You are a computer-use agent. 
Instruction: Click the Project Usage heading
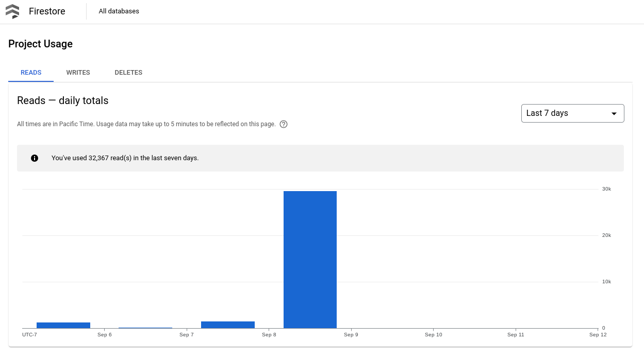click(x=40, y=44)
